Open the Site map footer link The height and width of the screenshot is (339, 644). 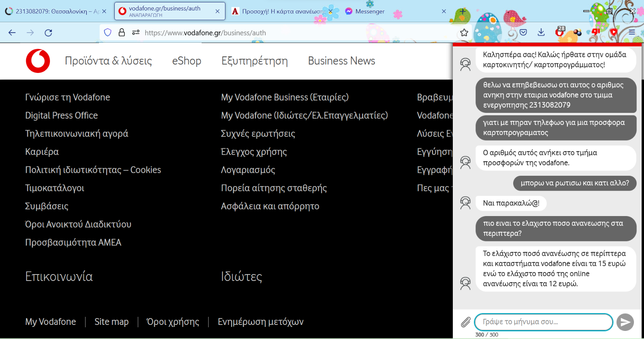(111, 322)
